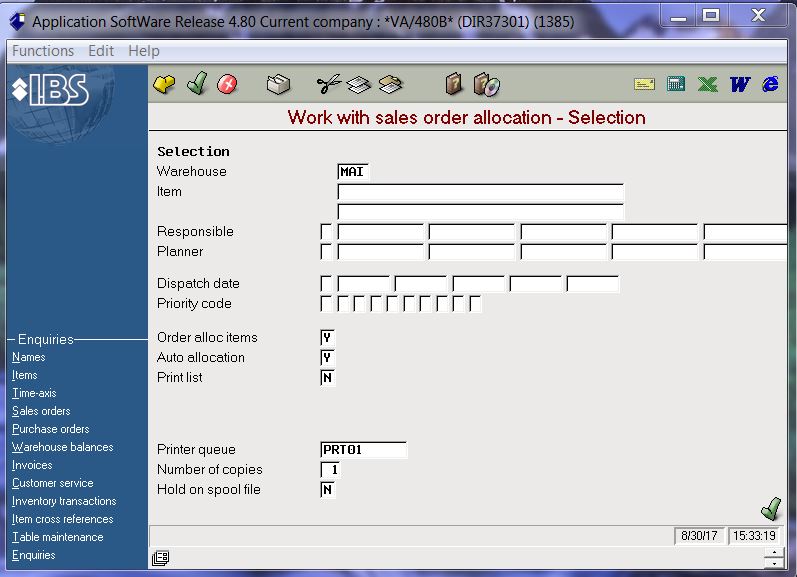Click the small Dispatch date selector box

coord(326,284)
